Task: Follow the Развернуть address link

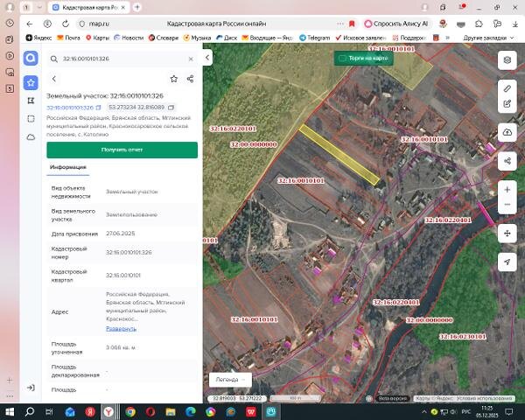Action: 122,329
